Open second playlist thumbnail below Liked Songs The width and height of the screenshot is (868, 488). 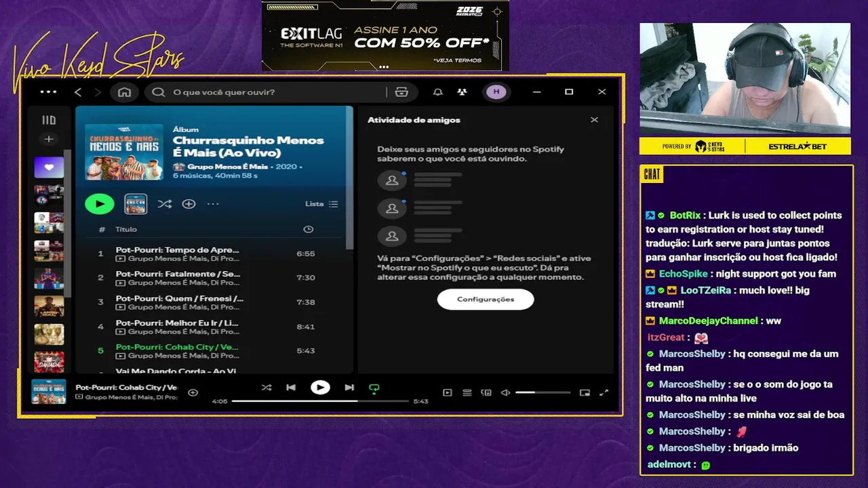pos(49,195)
